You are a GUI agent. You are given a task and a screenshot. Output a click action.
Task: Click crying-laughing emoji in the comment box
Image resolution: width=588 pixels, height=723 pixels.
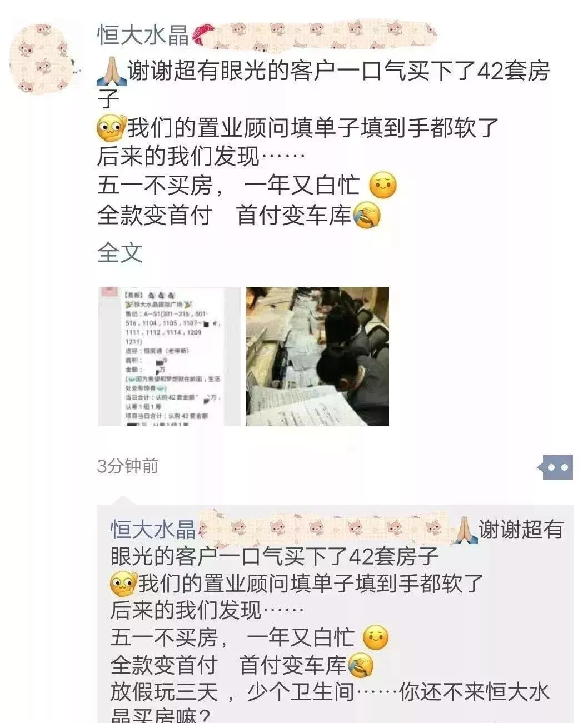pos(360,665)
